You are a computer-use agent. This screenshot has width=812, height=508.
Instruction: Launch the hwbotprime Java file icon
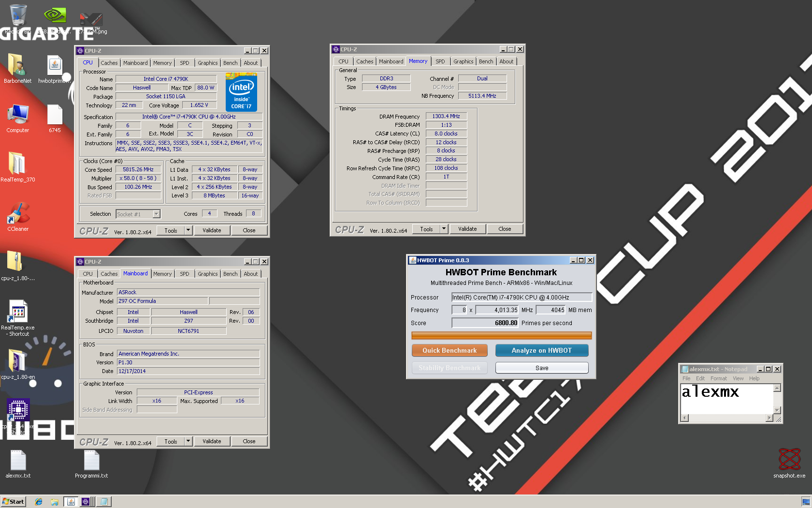tap(55, 65)
